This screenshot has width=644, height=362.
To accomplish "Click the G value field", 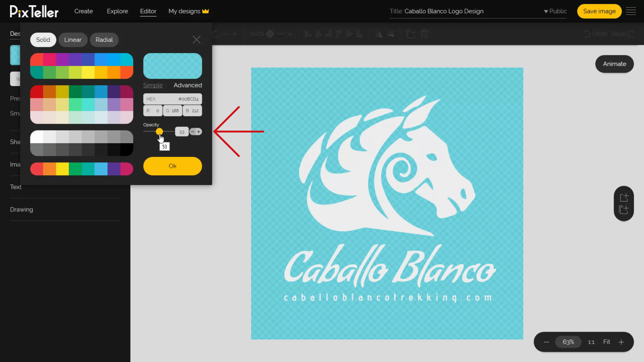I will click(173, 111).
